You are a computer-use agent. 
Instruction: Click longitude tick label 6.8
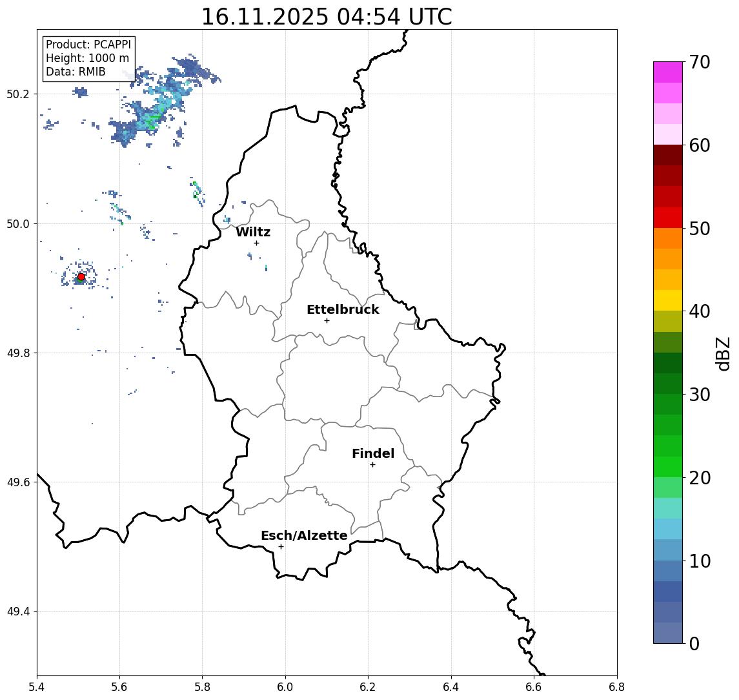tap(617, 687)
